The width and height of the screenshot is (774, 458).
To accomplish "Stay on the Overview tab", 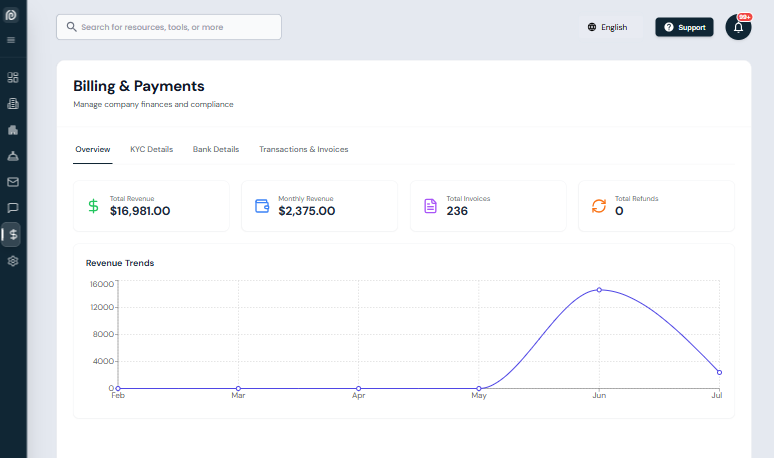I will [92, 149].
